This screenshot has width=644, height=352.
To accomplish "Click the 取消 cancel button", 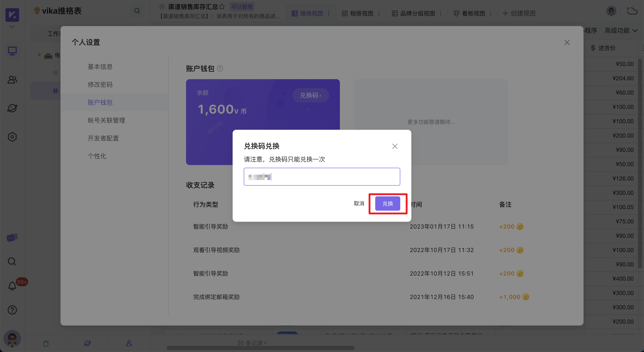I will [359, 204].
